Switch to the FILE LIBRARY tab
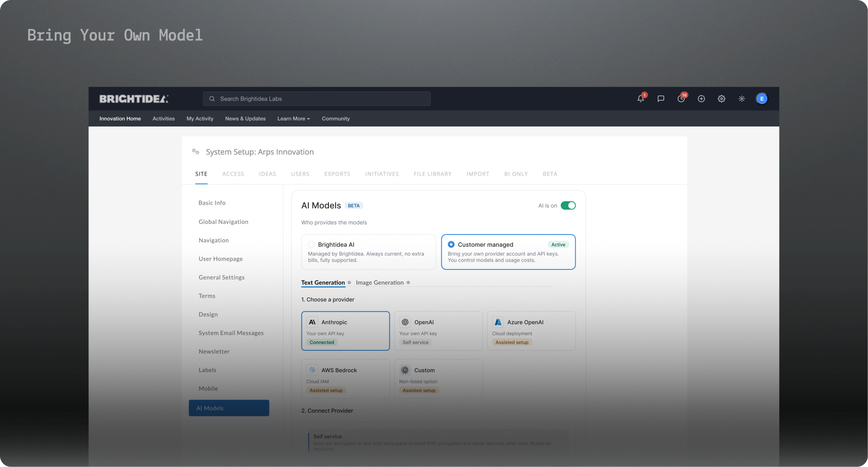Image resolution: width=868 pixels, height=467 pixels. [x=433, y=174]
